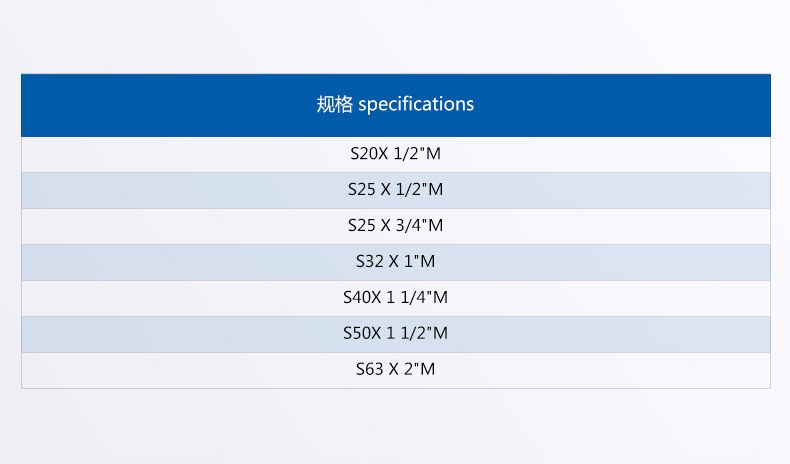Click the Chinese text "规格" in header
Viewport: 790px width, 464px height.
335,104
